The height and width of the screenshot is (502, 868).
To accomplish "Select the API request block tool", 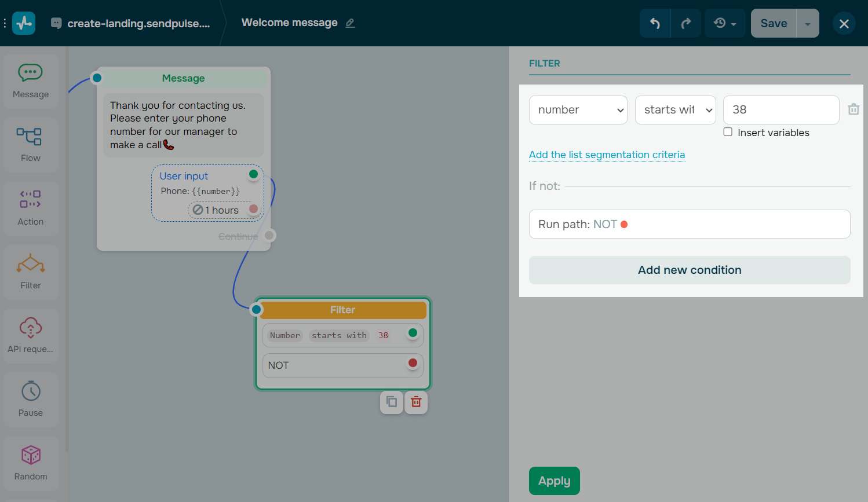I will [x=30, y=336].
